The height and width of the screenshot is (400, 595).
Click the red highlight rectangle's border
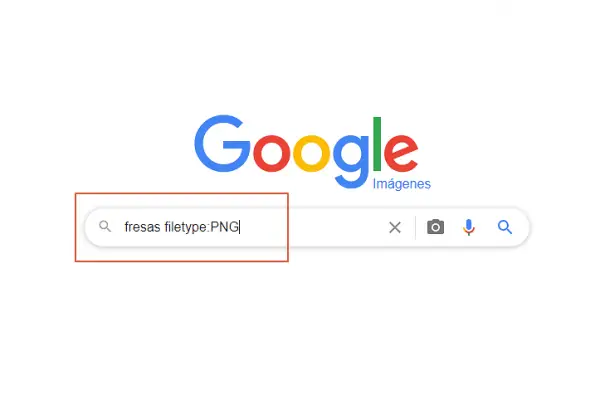pos(181,194)
